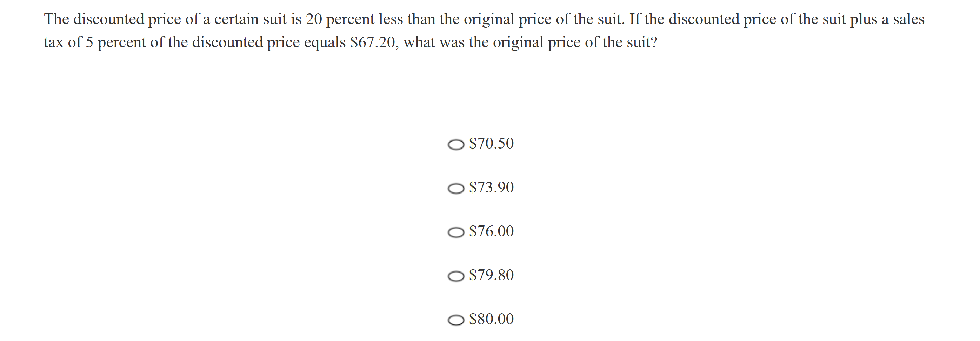This screenshot has width=980, height=341.
Task: Click the "$73.90" answer label text
Action: (x=491, y=187)
